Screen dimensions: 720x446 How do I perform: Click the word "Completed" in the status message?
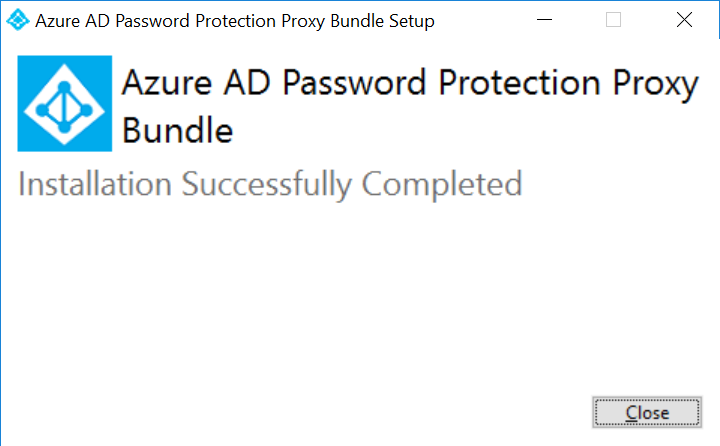[x=442, y=185]
